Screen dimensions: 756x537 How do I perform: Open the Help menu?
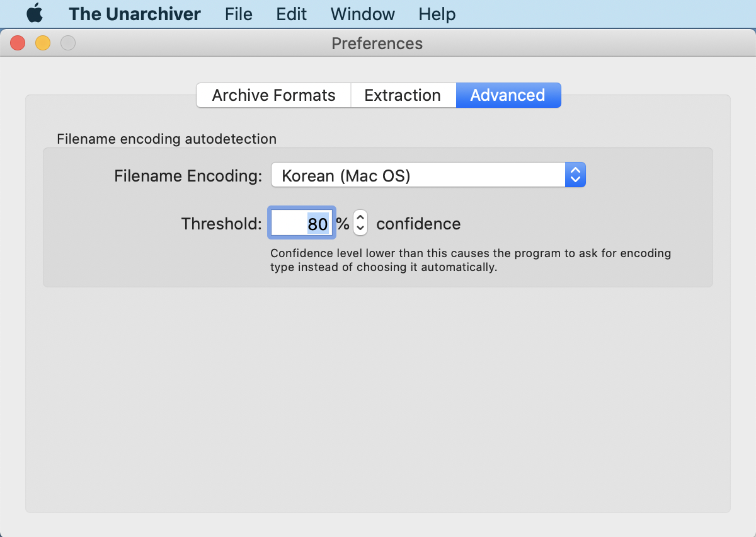pos(437,14)
